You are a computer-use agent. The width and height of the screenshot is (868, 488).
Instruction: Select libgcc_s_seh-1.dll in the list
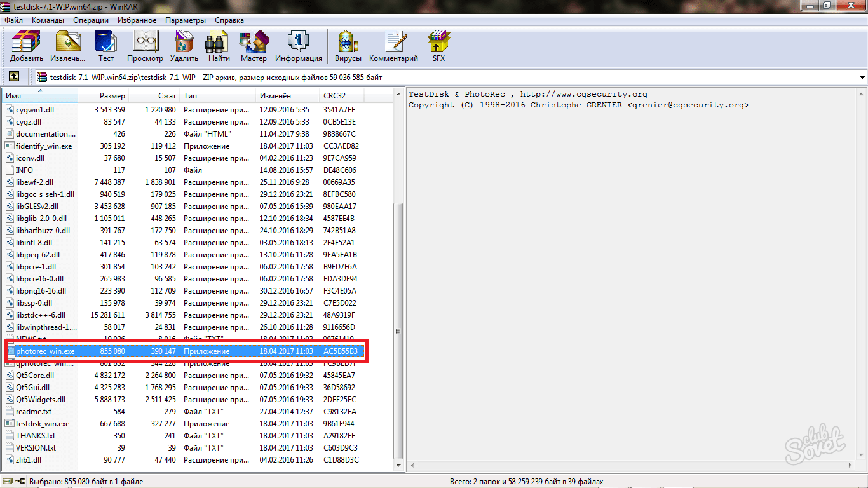(45, 194)
